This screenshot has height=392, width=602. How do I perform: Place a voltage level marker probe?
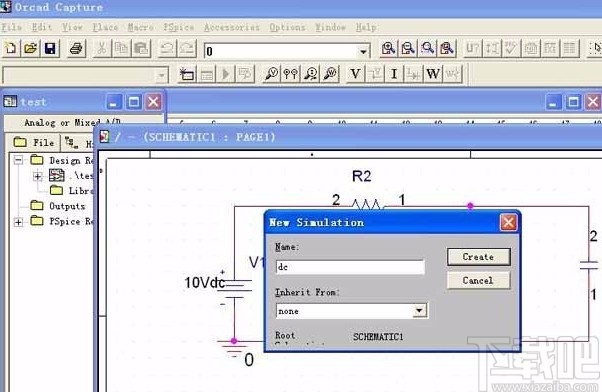click(x=271, y=74)
